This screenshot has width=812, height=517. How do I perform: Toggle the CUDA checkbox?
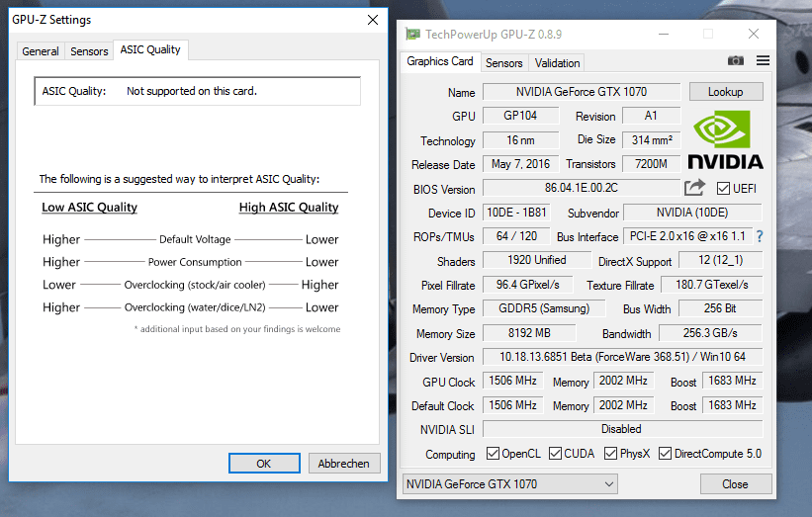555,454
